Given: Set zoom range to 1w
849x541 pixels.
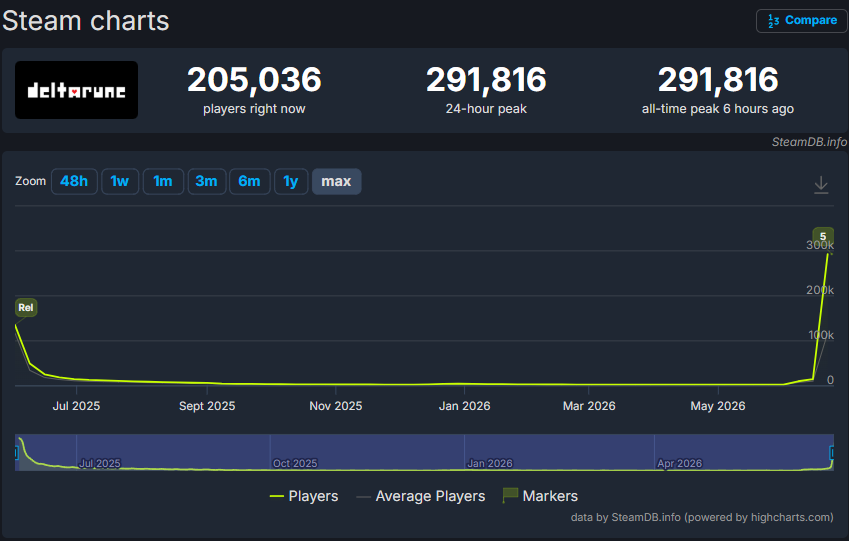Looking at the screenshot, I should [120, 181].
